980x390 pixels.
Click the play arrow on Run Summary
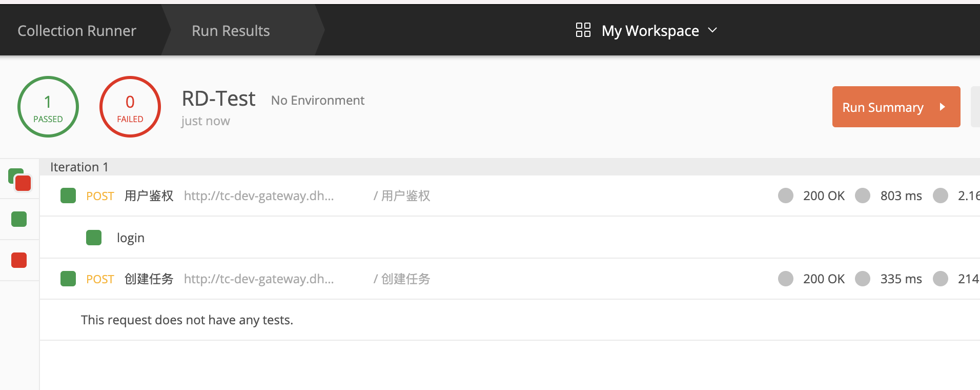[942, 107]
